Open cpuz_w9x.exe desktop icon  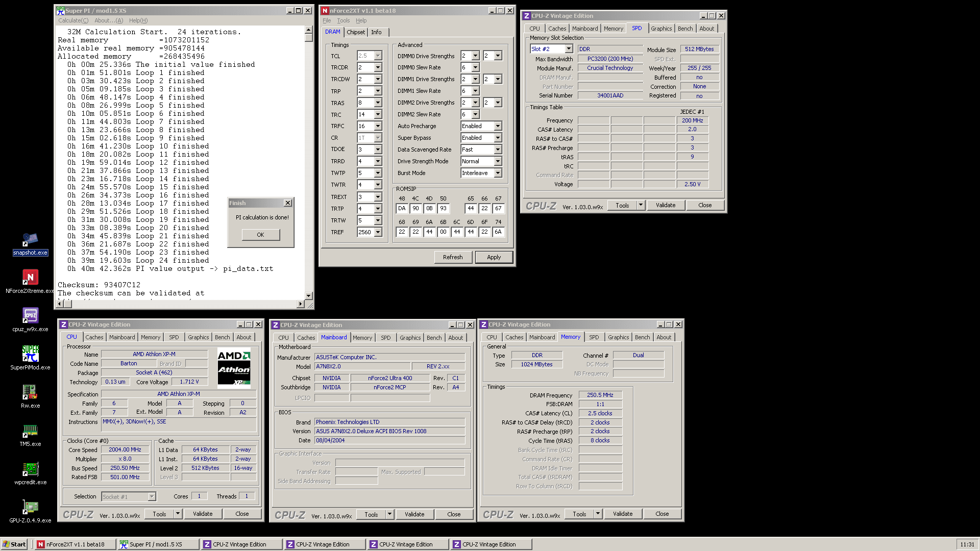pyautogui.click(x=30, y=320)
